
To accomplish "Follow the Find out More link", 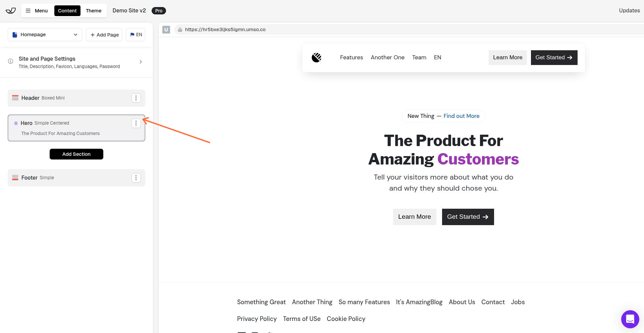I will [x=461, y=116].
